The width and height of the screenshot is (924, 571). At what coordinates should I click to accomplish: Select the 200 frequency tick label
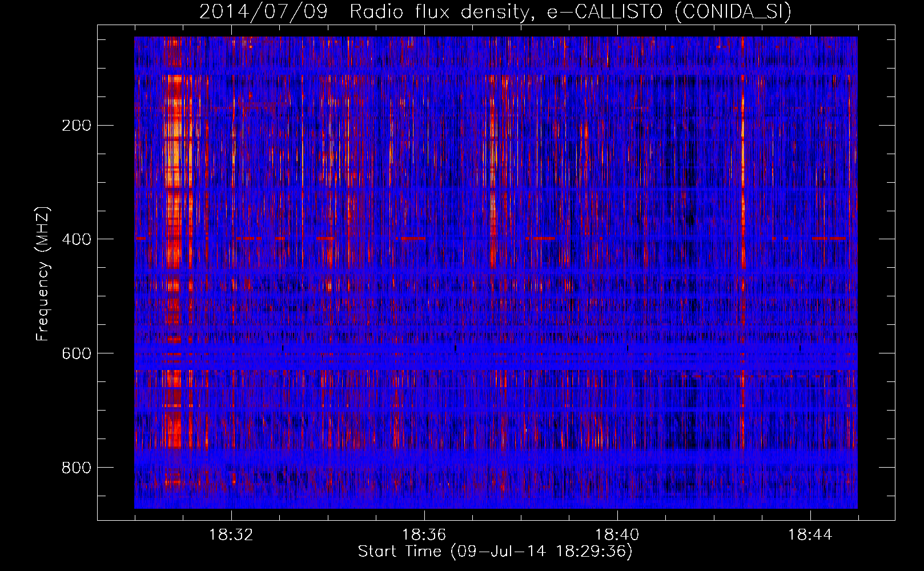click(x=77, y=126)
